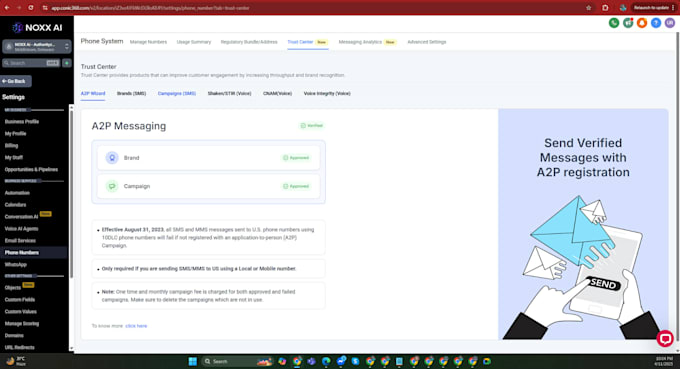Screen dimensions: 680x369
Task: Click the Campaign row Approved badge
Action: (296, 186)
